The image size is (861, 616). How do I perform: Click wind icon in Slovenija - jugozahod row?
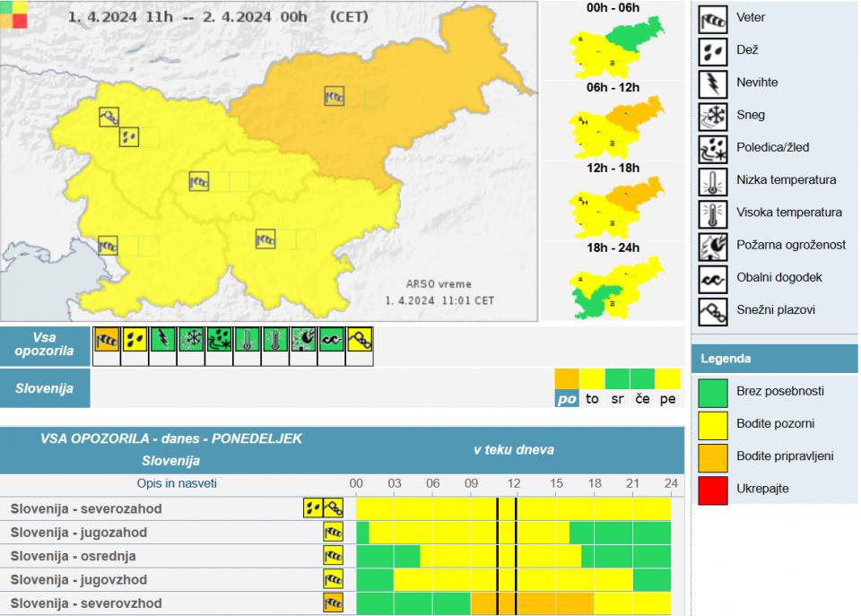coord(333,533)
